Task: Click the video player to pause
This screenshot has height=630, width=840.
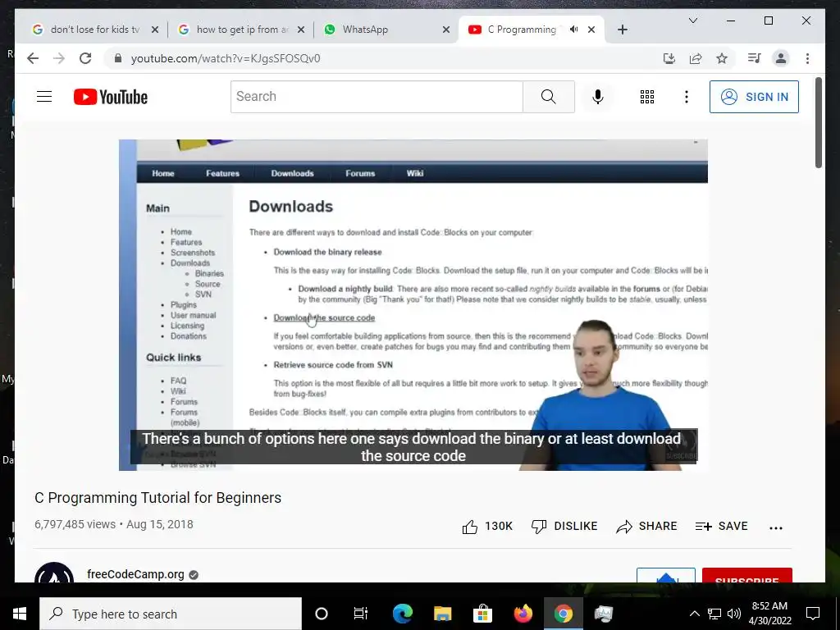Action: (x=413, y=305)
